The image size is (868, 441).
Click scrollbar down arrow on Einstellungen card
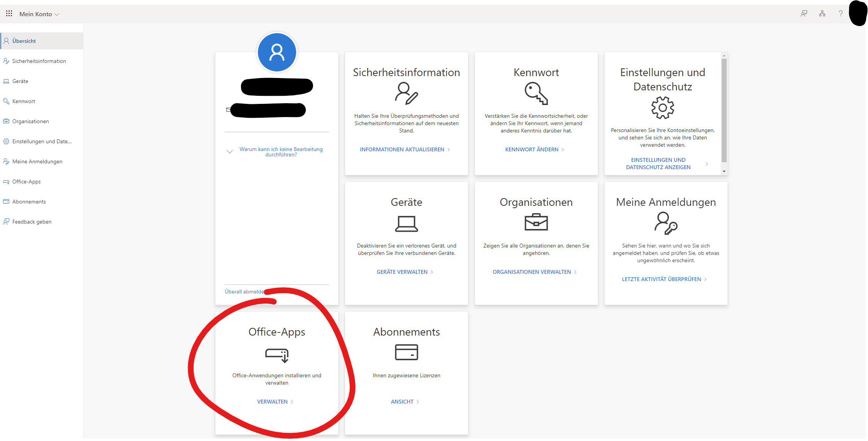coord(724,171)
